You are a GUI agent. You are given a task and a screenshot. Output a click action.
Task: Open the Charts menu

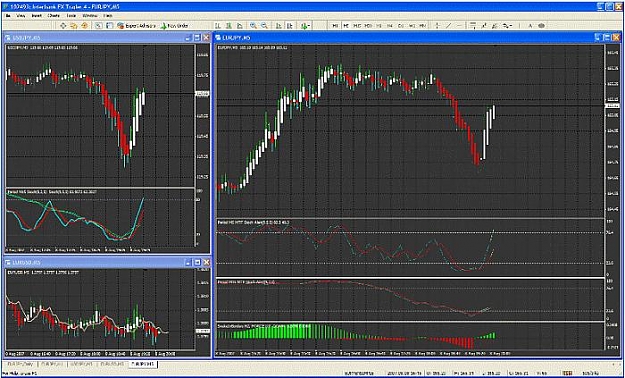[53, 16]
